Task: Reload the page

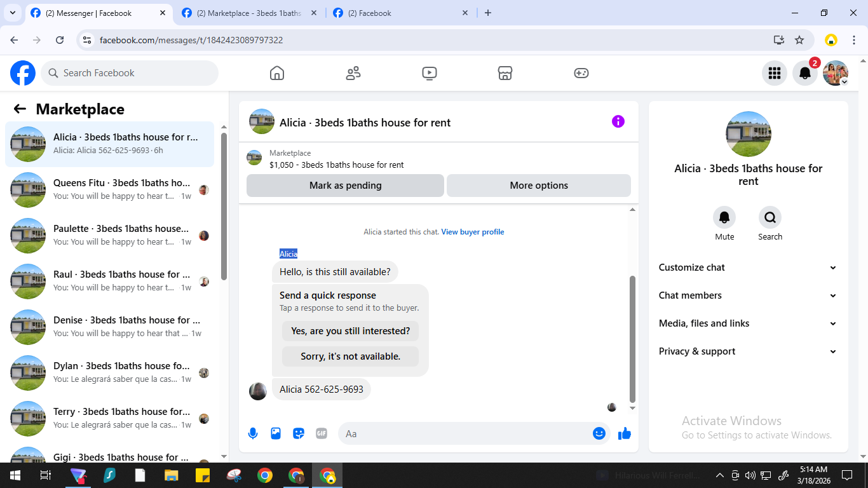Action: coord(60,40)
